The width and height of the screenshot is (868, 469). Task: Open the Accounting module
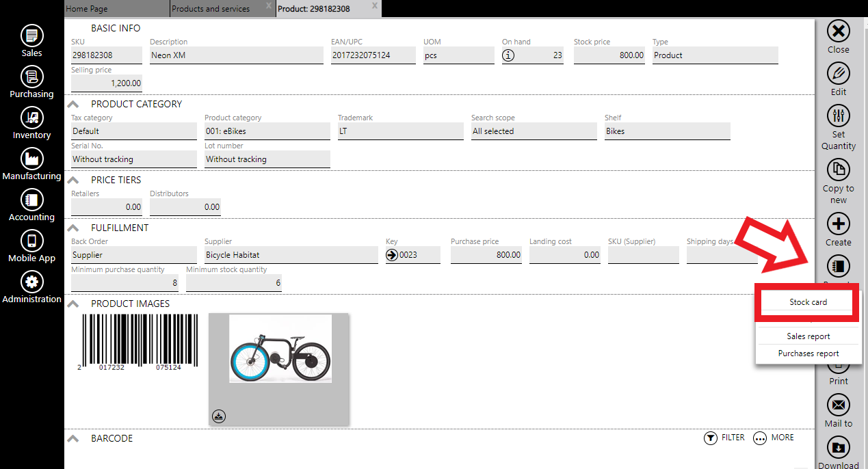click(x=31, y=200)
